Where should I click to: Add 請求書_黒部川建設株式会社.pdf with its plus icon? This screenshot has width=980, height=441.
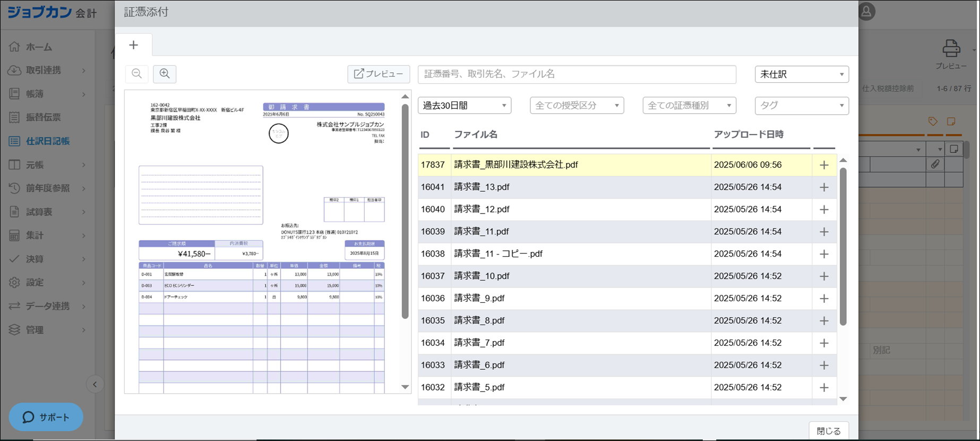click(824, 165)
